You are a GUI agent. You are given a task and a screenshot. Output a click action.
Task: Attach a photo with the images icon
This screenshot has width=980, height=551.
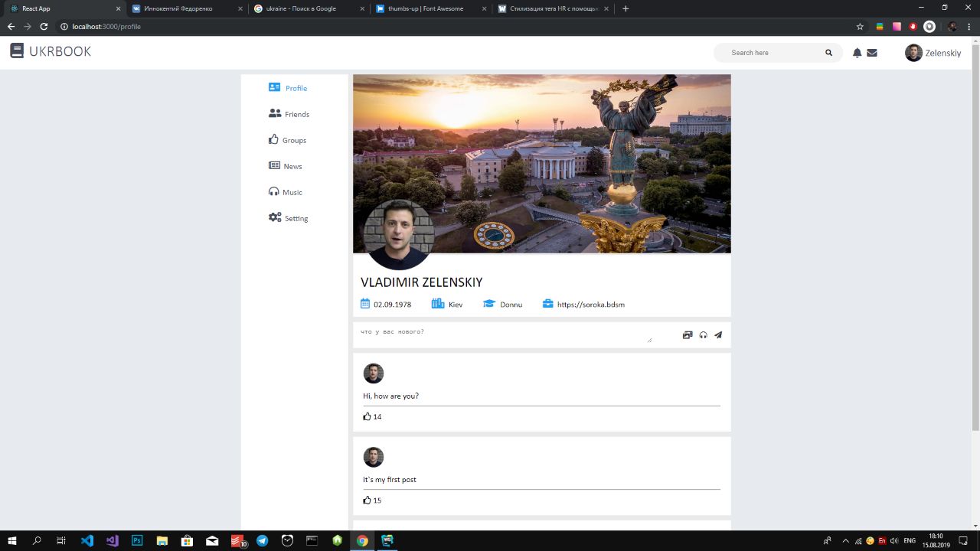(688, 334)
